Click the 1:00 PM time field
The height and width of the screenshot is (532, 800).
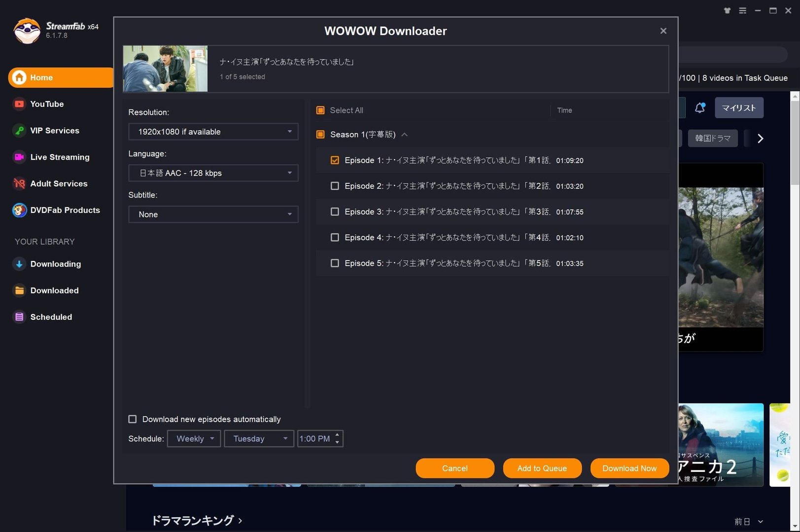point(315,438)
